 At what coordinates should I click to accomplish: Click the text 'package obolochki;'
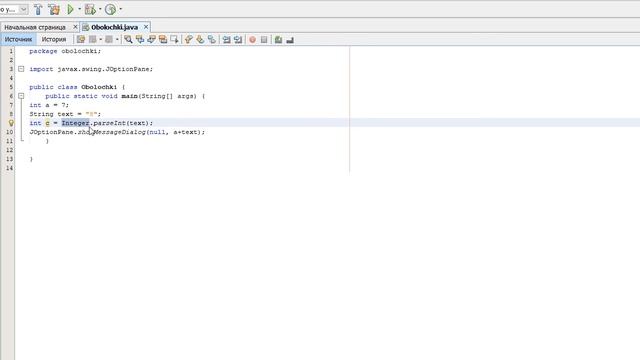(65, 51)
